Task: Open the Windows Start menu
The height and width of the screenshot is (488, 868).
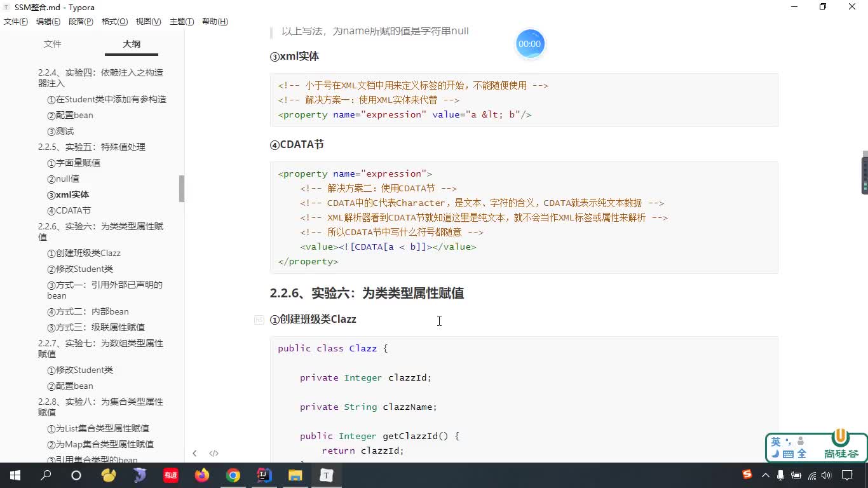Action: (15, 475)
